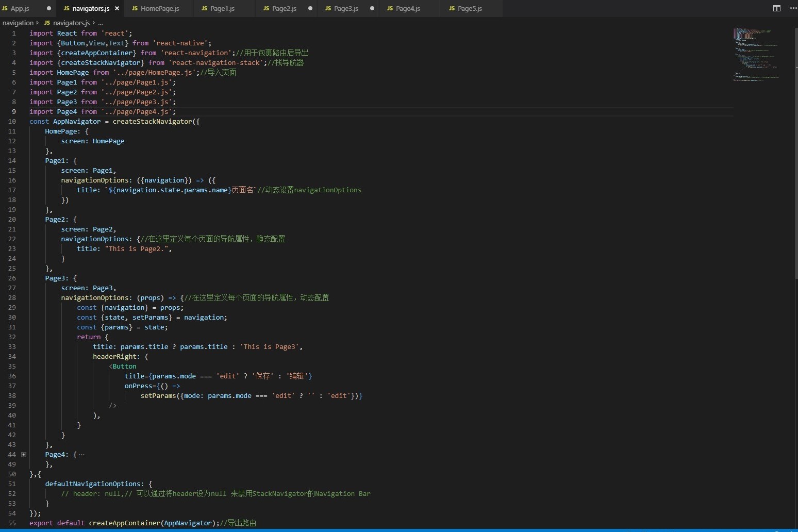Switch to the Page1.js tab

(222, 8)
